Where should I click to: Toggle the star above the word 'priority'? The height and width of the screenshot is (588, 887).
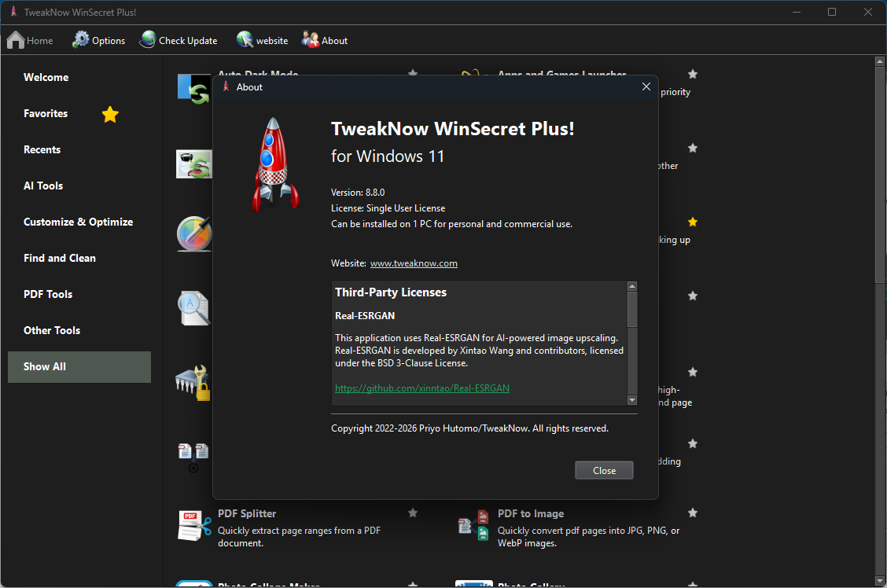point(693,74)
